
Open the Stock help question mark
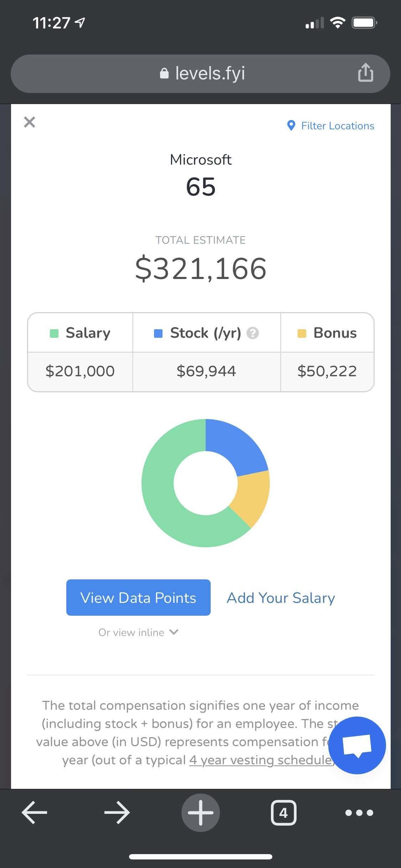[253, 333]
